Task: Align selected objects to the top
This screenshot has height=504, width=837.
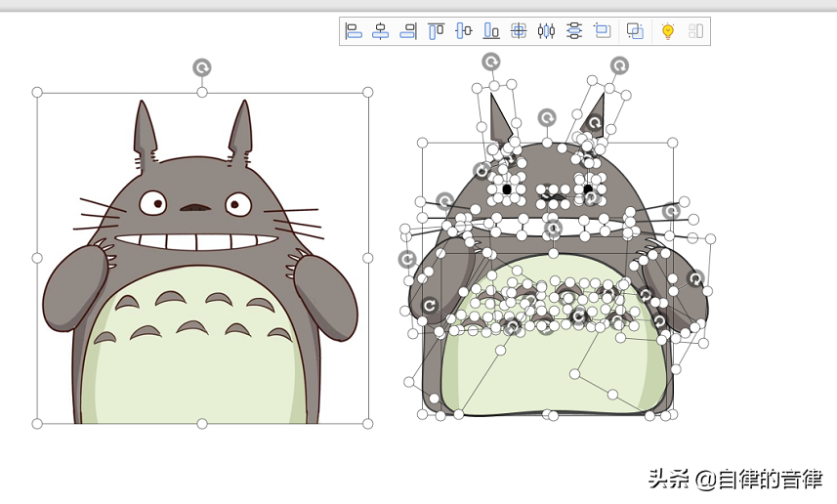Action: click(x=437, y=31)
